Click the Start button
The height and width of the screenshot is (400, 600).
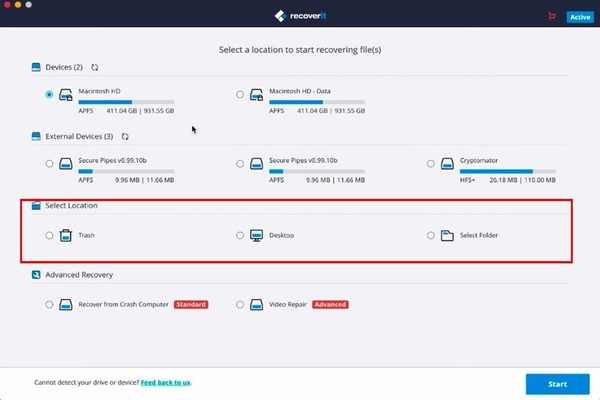point(558,384)
